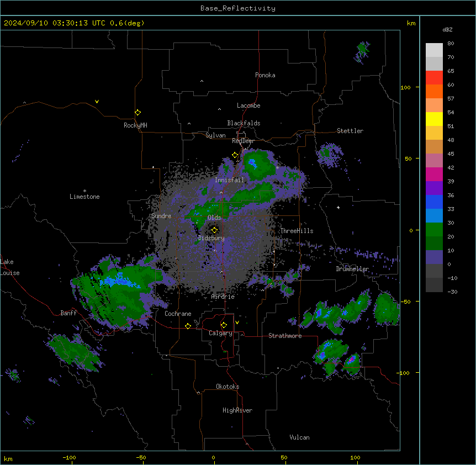476x465 pixels.
Task: Click the 100 tick on right vertical axis
Action: coord(405,87)
